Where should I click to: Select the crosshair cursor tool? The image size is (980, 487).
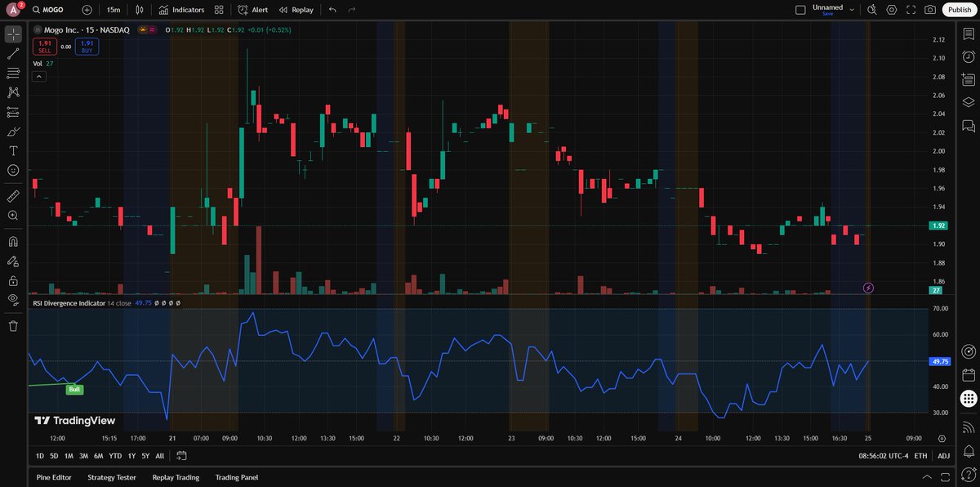tap(13, 34)
